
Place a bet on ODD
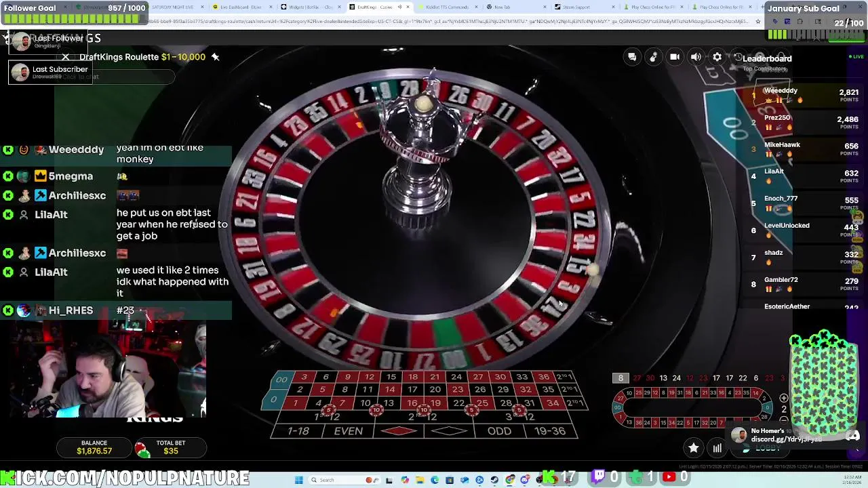[499, 431]
